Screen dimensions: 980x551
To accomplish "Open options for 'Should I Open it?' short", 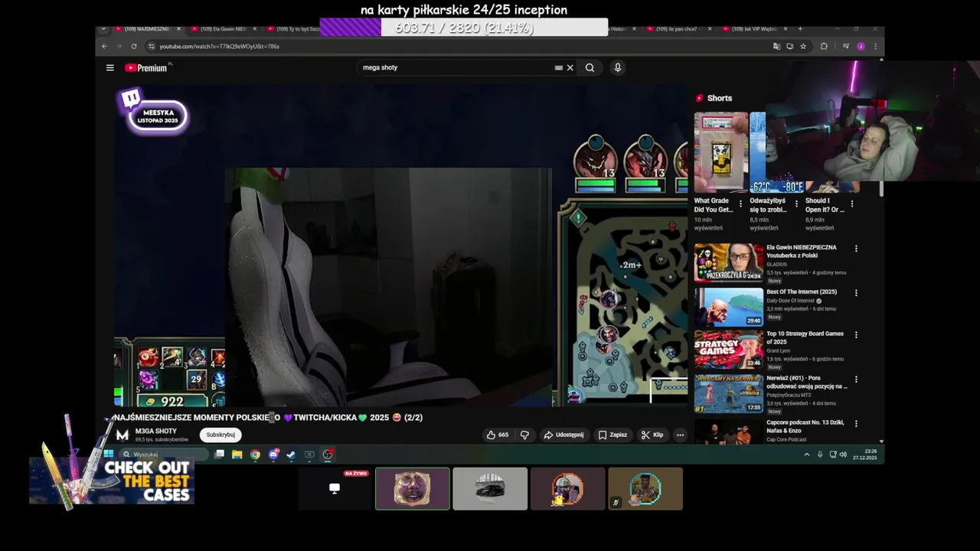I will click(851, 204).
